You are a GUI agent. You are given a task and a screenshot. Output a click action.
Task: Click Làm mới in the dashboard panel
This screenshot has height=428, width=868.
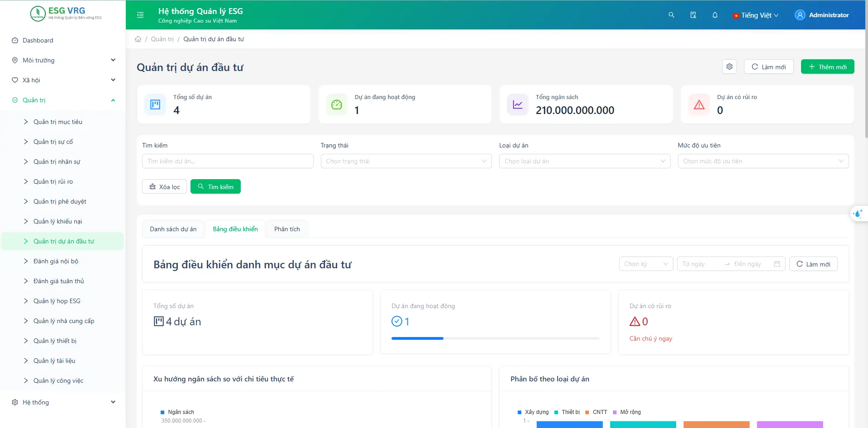(x=813, y=264)
